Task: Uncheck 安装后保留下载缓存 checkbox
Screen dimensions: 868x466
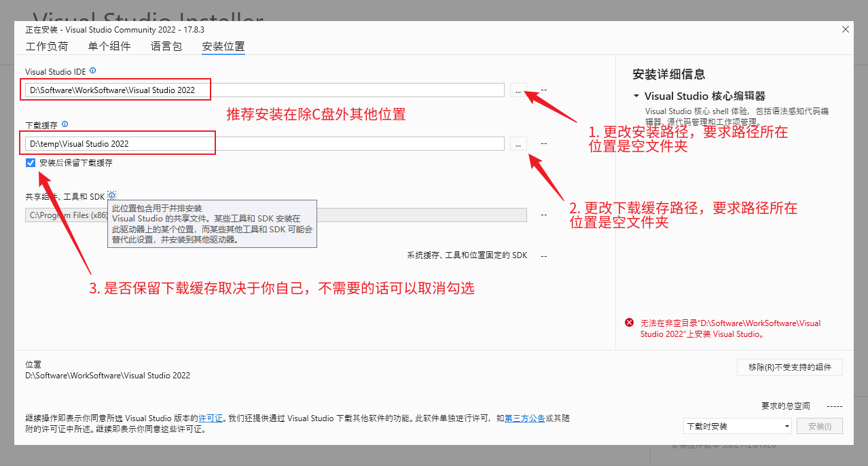Action: [x=31, y=163]
